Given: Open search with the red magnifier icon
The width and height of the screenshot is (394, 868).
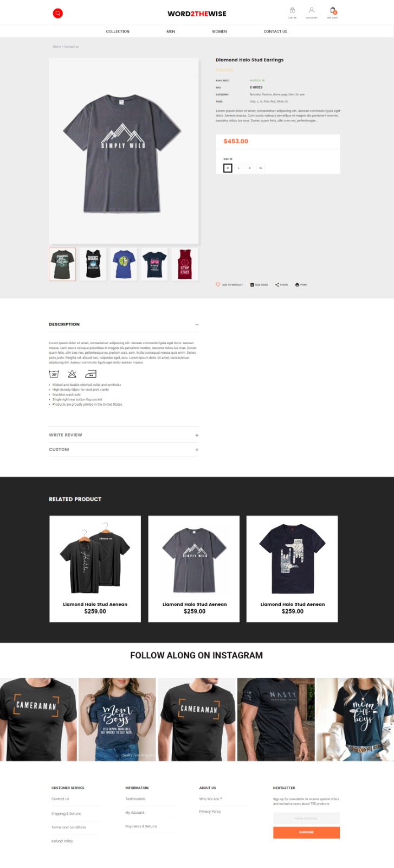Looking at the screenshot, I should pos(57,14).
